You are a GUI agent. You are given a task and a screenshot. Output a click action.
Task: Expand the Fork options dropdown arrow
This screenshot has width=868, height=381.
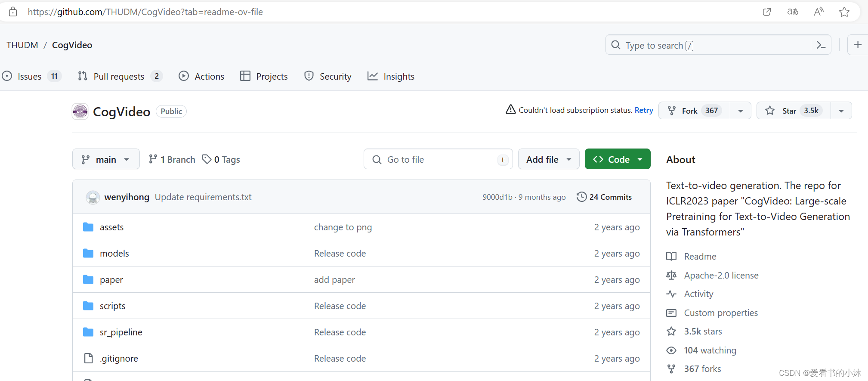click(x=741, y=111)
